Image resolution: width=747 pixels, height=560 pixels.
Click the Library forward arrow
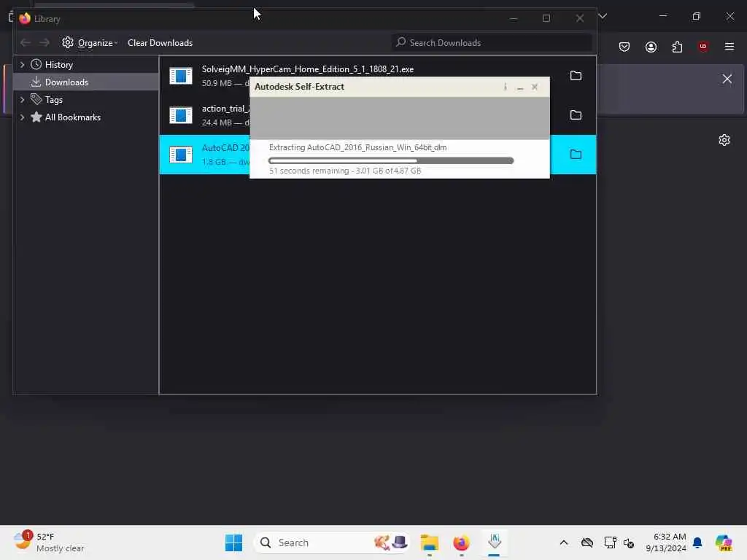(x=44, y=43)
